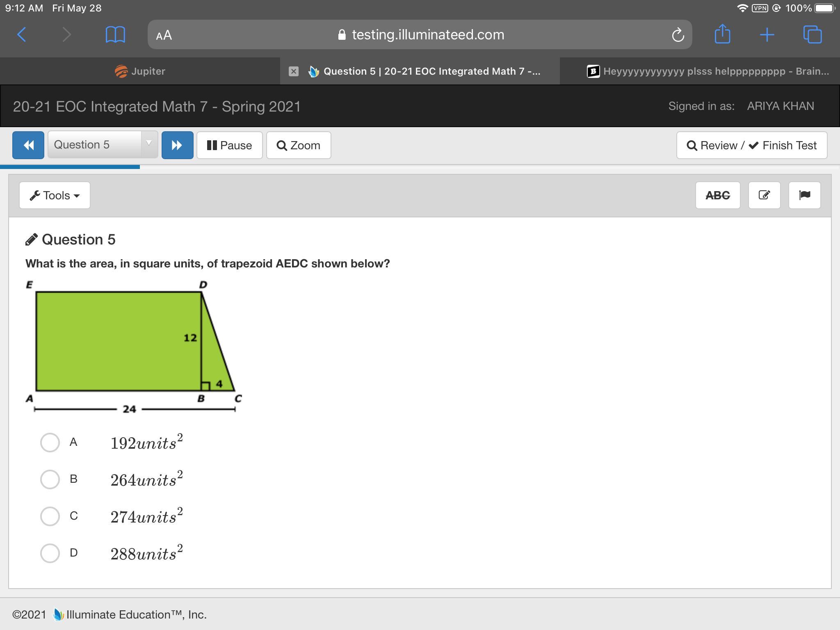Switch to the Jupiter tab

(x=140, y=71)
